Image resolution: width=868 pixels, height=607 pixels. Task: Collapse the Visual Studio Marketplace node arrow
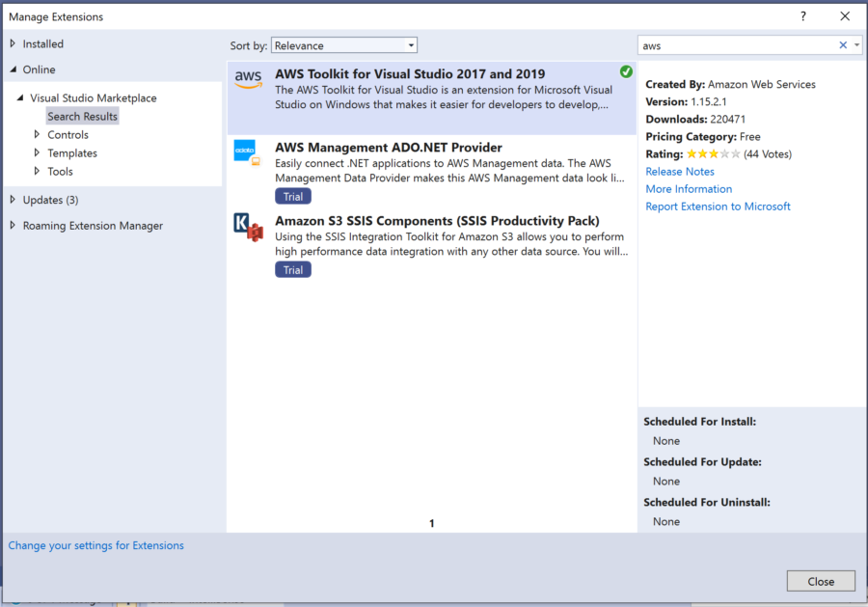click(20, 97)
